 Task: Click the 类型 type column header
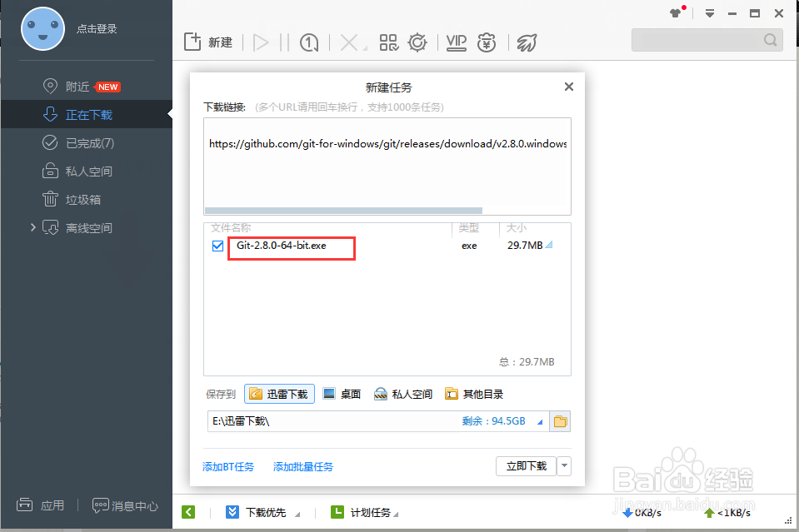(468, 227)
